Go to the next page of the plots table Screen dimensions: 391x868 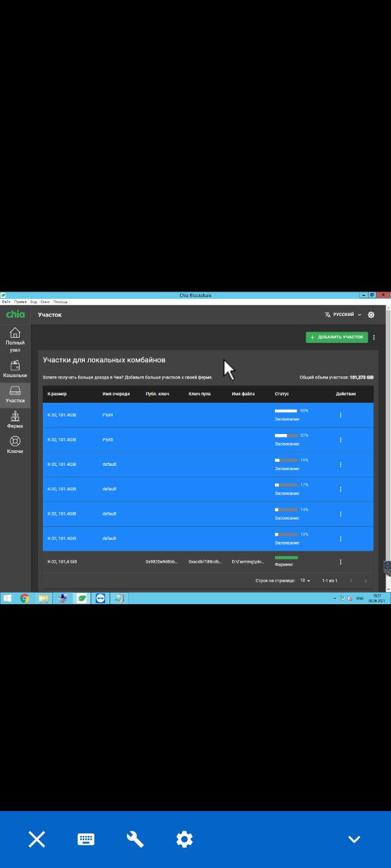[365, 580]
